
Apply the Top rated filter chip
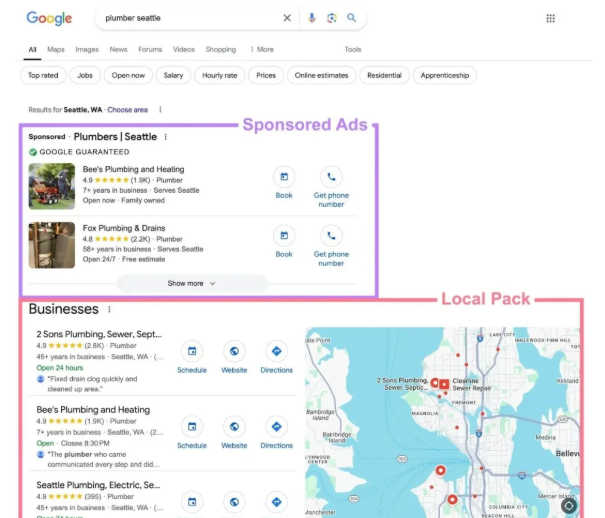pos(42,75)
